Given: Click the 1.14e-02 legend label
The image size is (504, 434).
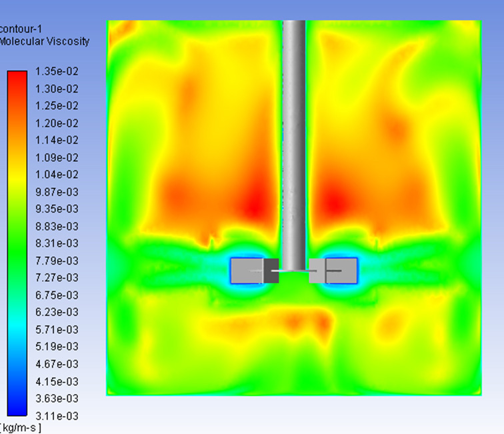Looking at the screenshot, I should pos(57,140).
